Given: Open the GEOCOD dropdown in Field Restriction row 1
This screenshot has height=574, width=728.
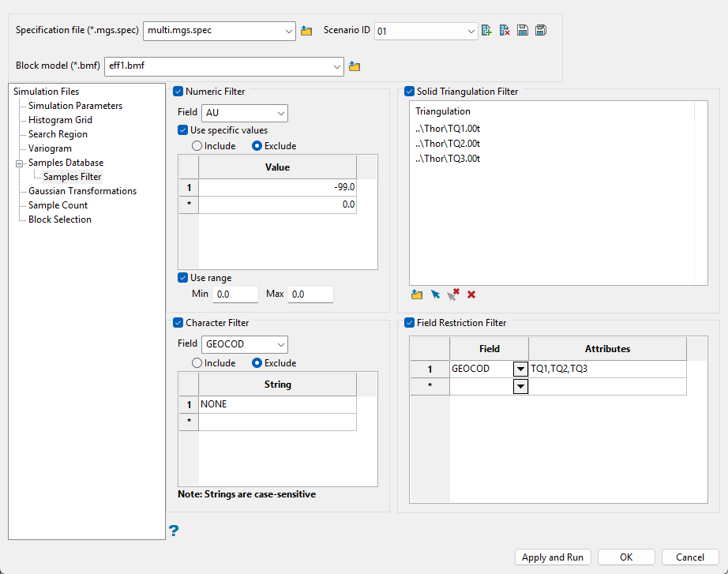Looking at the screenshot, I should click(x=520, y=369).
